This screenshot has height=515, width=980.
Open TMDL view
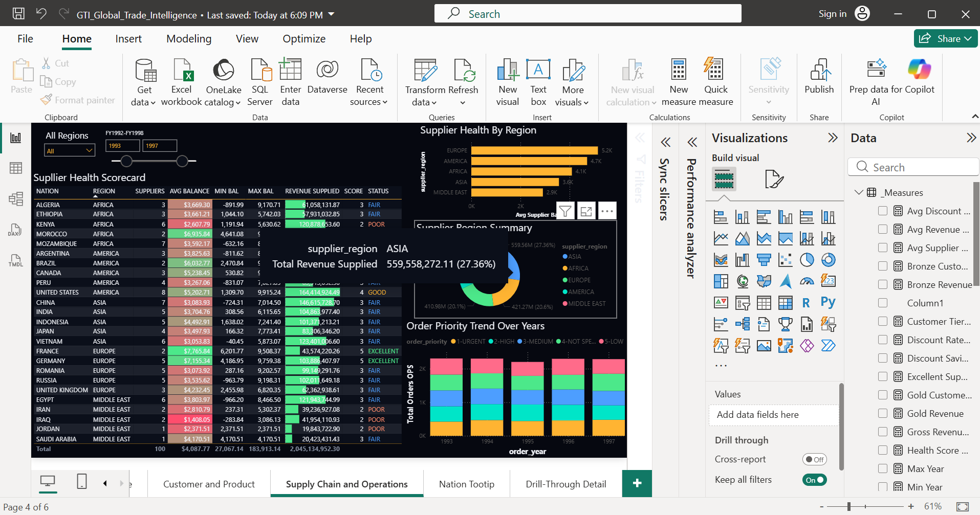(15, 260)
